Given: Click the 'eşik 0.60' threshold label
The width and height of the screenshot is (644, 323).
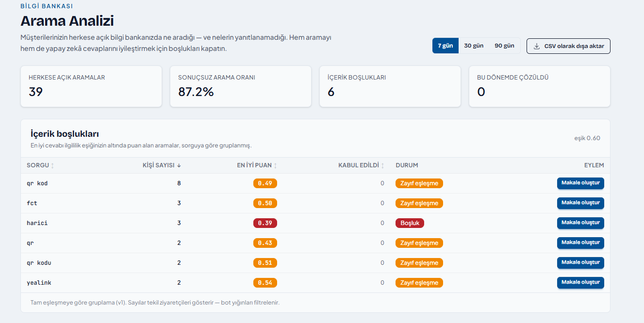Looking at the screenshot, I should click(x=587, y=138).
